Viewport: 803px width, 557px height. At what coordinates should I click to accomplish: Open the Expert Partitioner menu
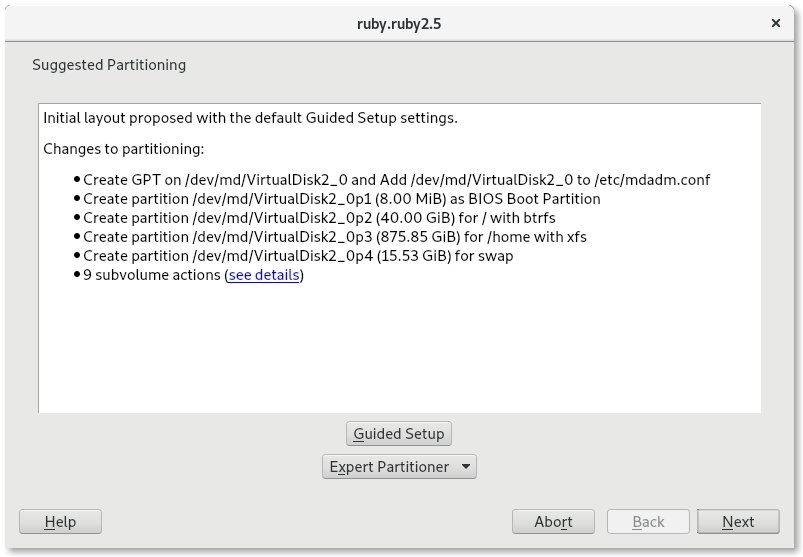(389, 467)
